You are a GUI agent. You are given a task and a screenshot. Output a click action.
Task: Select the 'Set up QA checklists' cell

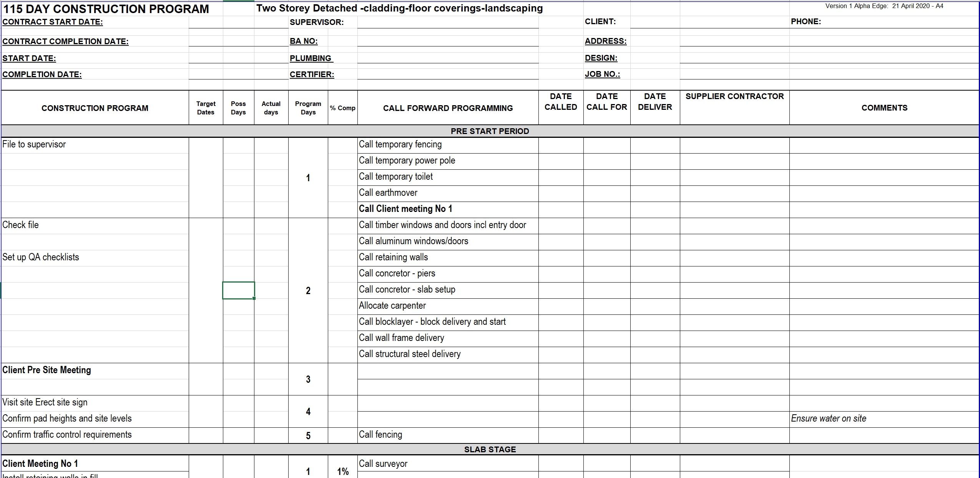(41, 257)
